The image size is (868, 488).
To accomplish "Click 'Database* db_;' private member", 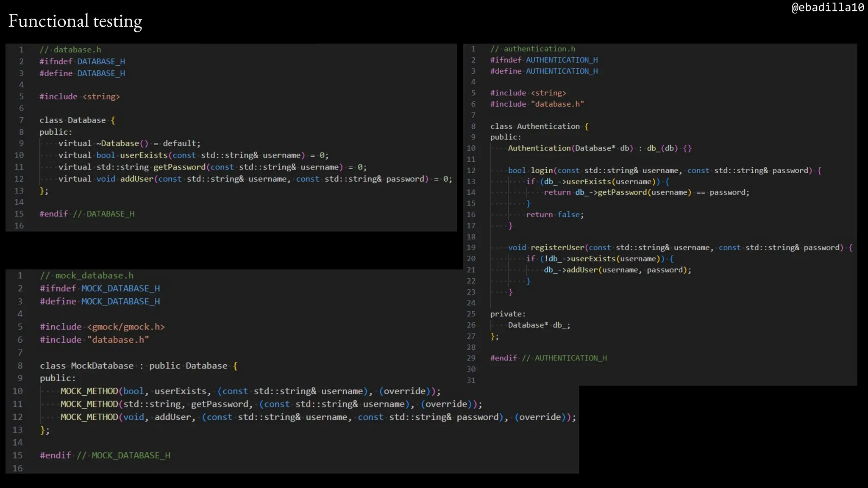I will coord(539,325).
